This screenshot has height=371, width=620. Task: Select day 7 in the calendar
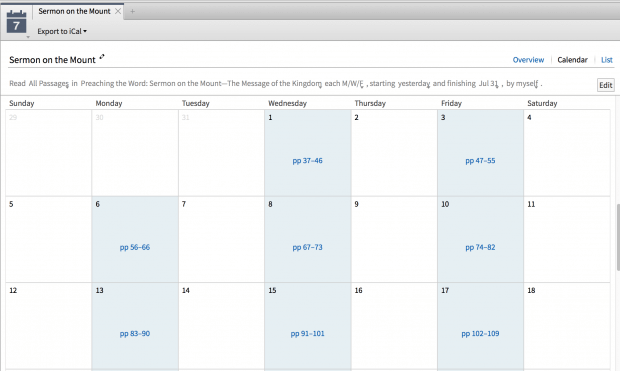[221, 239]
